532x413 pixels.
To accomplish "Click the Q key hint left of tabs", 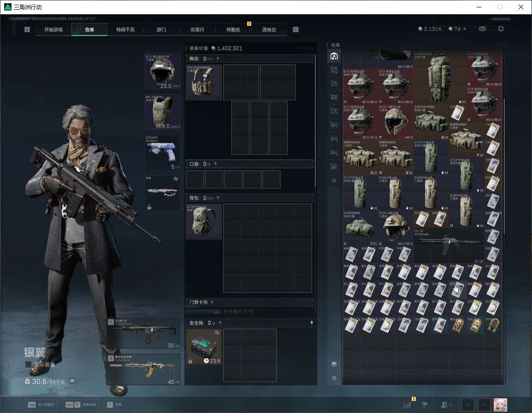I will (x=27, y=29).
